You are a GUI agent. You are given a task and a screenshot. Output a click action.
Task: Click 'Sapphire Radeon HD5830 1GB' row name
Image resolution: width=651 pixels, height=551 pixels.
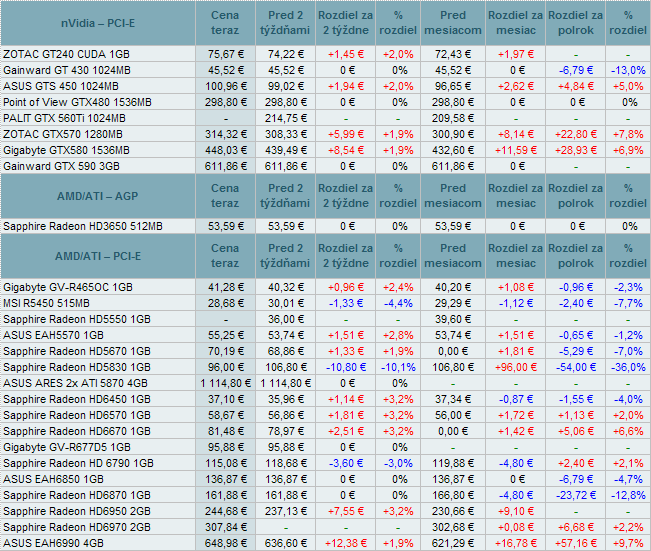point(77,367)
